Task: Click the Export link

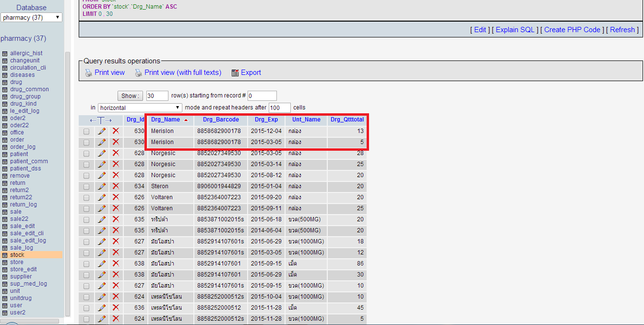Action: (x=251, y=72)
